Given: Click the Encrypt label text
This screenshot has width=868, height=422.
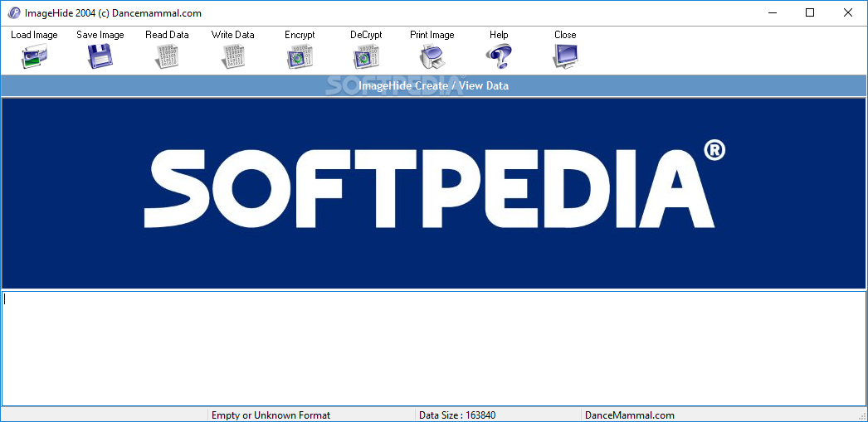Looking at the screenshot, I should click(300, 35).
